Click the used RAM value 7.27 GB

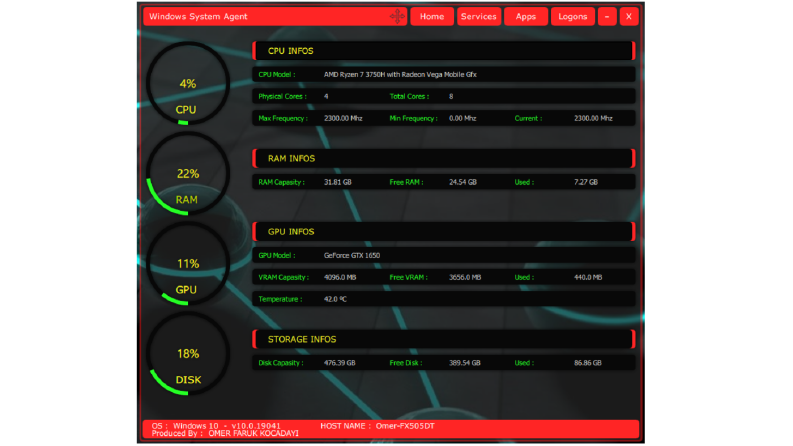(x=586, y=182)
